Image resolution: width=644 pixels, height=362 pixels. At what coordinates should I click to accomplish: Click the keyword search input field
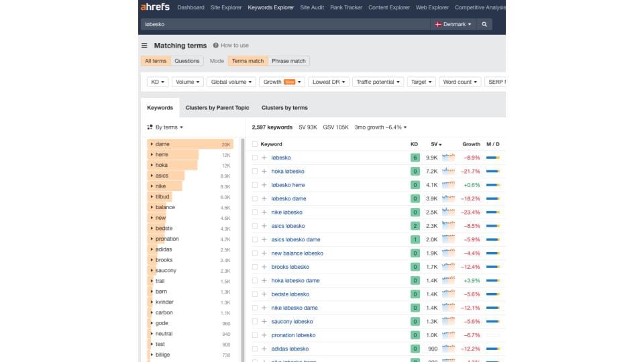[x=285, y=24]
